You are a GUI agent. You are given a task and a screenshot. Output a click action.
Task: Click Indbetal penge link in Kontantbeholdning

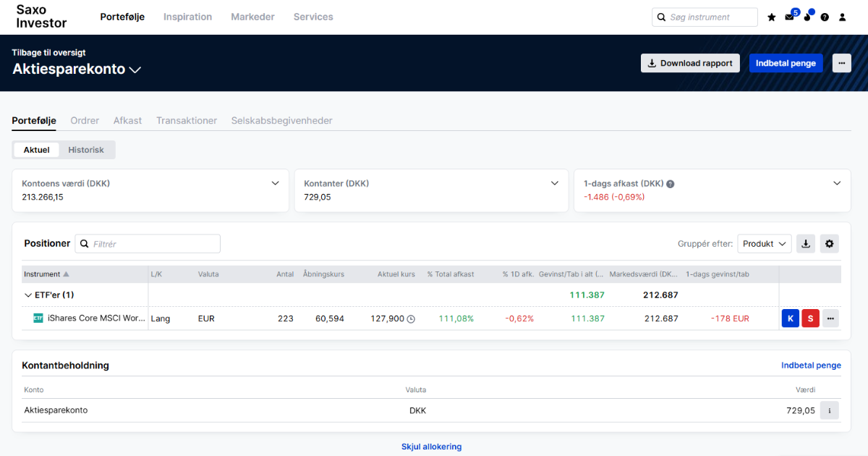click(811, 366)
